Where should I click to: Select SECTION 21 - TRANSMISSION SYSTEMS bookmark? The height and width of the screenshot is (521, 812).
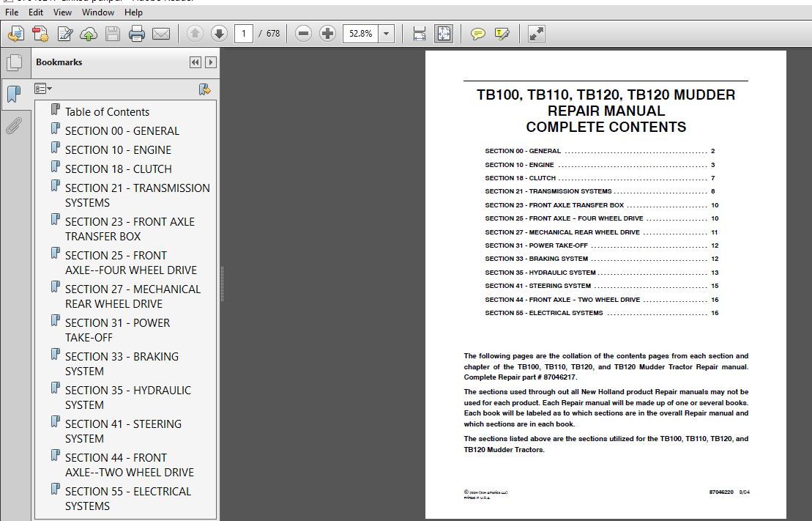click(137, 196)
